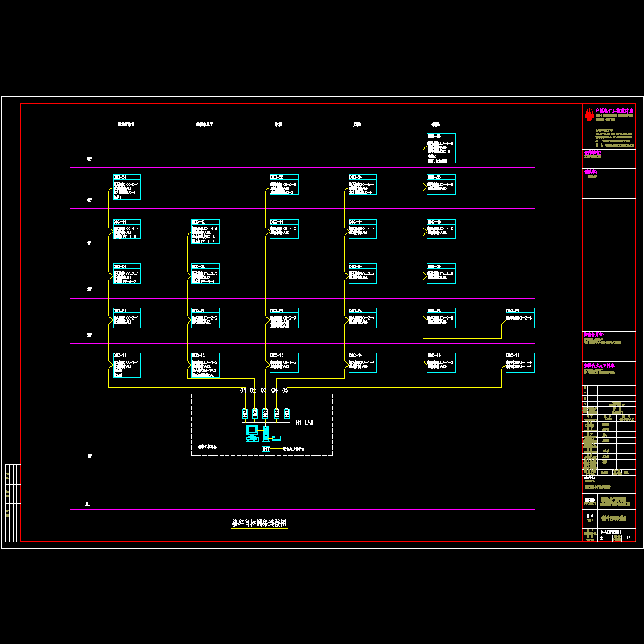Click the H1 LAN label
The image size is (644, 644).
coord(304,422)
